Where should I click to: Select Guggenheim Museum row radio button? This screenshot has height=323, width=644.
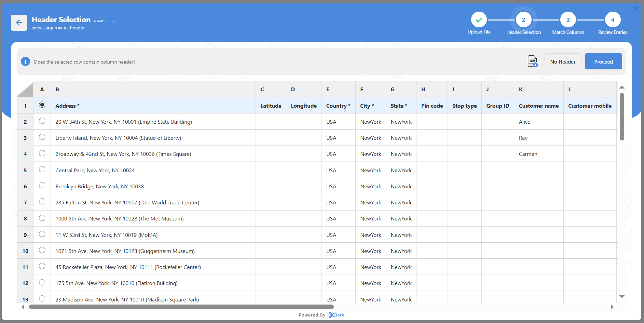42,250
